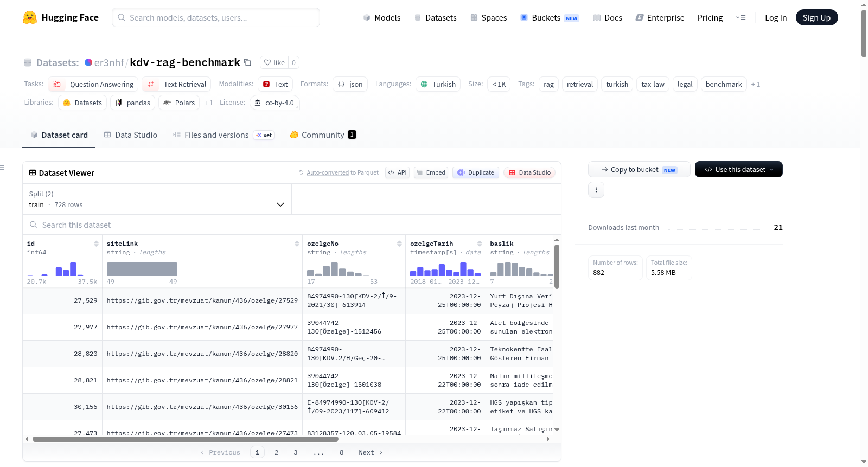
Task: Focus the models search field
Action: (x=216, y=17)
